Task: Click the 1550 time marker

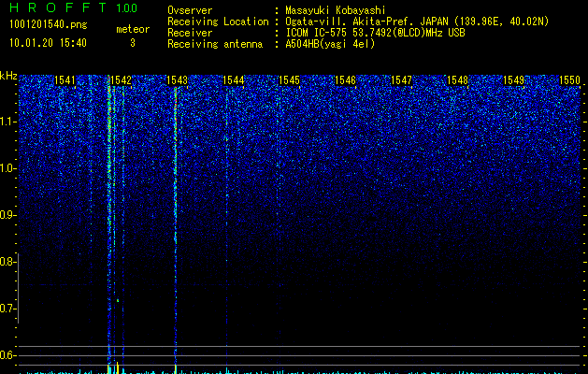Action: pos(569,80)
